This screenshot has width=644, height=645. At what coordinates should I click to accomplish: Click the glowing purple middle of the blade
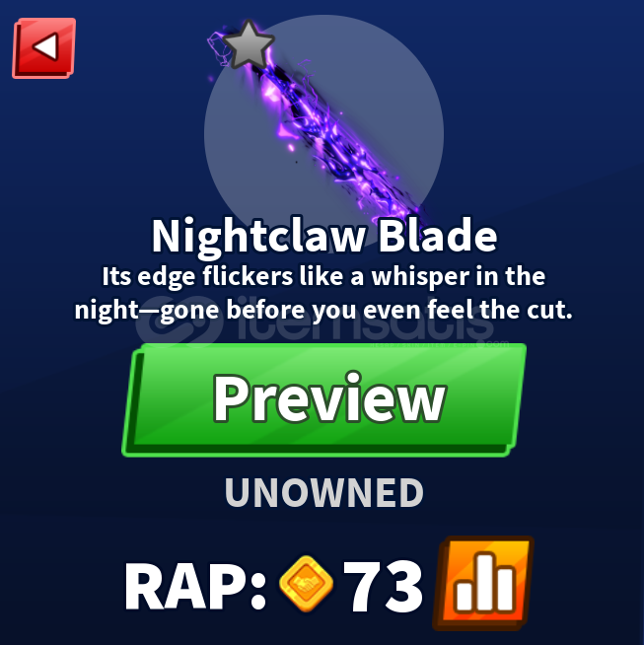pyautogui.click(x=324, y=136)
